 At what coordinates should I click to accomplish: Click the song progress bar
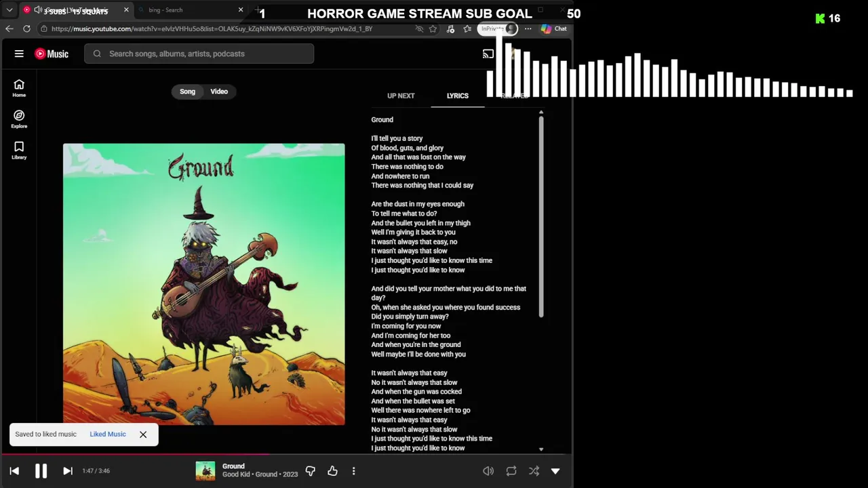(x=286, y=454)
